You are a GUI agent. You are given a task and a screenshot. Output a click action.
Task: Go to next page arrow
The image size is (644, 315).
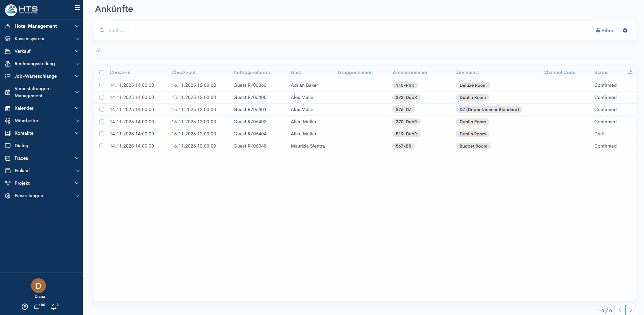630,310
